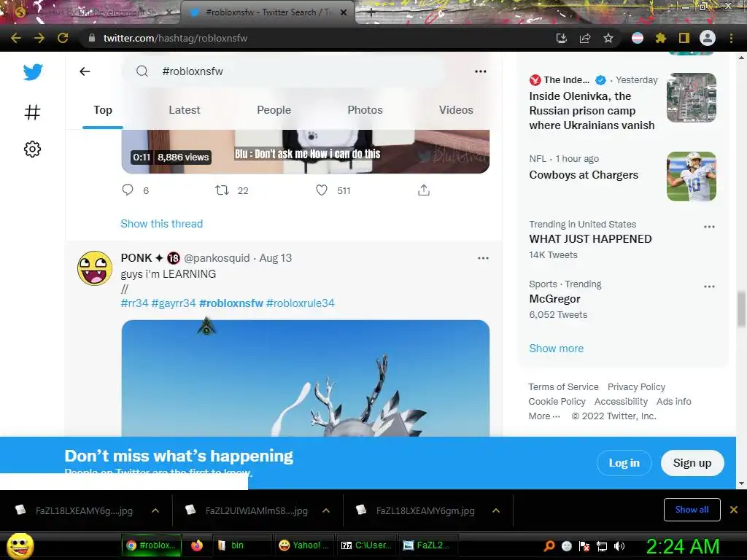Click Show all downloads

(x=692, y=510)
